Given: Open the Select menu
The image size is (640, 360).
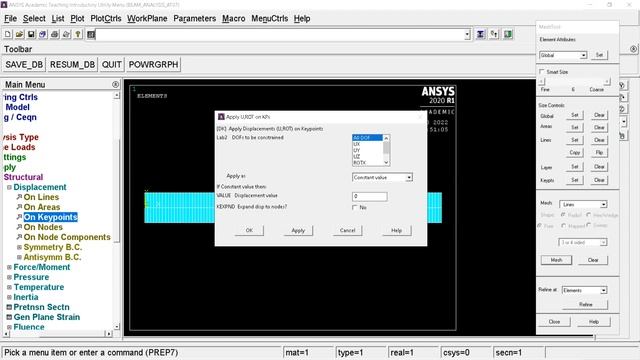Looking at the screenshot, I should [x=34, y=18].
